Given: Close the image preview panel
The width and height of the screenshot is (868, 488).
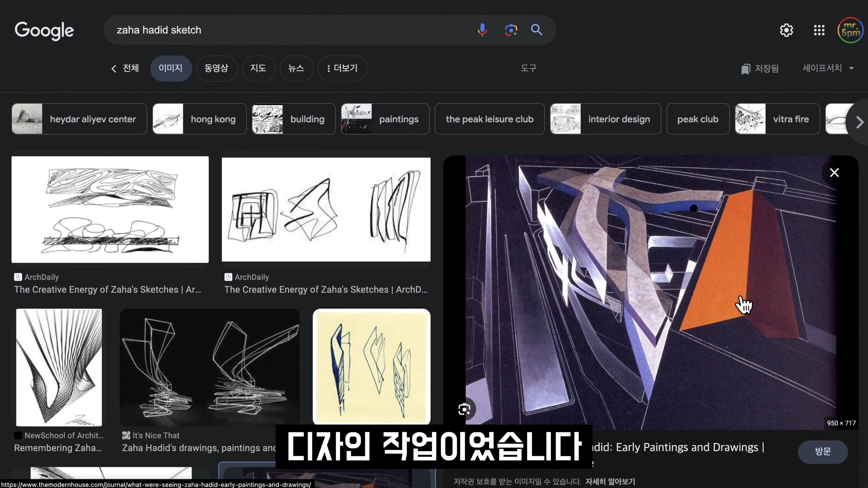Looking at the screenshot, I should 834,172.
